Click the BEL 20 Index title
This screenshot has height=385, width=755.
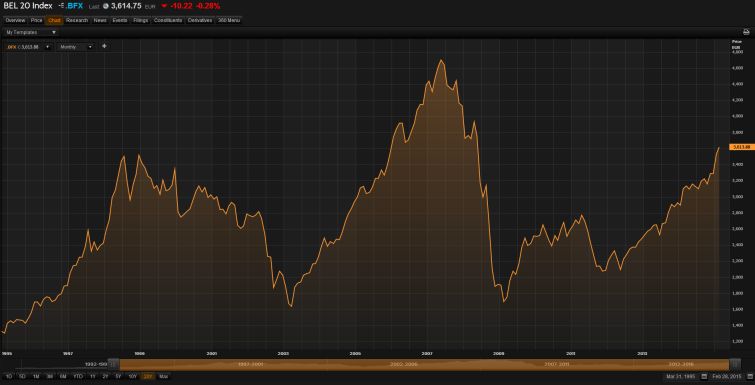coord(27,6)
